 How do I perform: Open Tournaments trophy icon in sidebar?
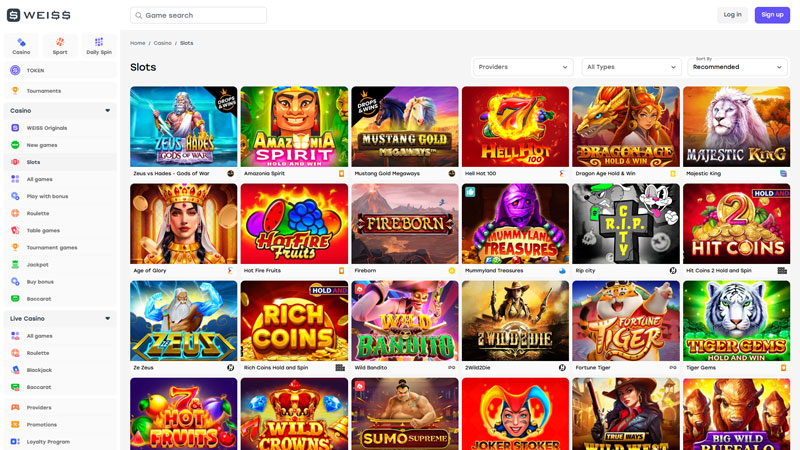tap(15, 91)
